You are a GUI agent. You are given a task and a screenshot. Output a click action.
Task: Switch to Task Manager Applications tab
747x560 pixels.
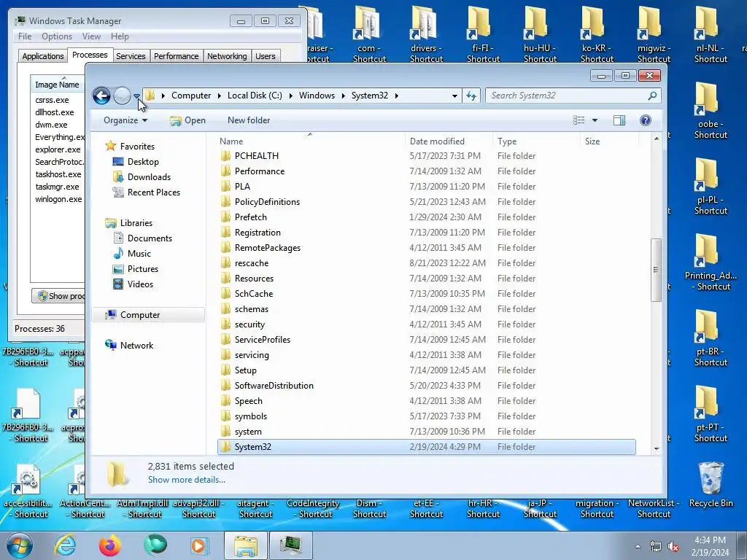tap(43, 56)
